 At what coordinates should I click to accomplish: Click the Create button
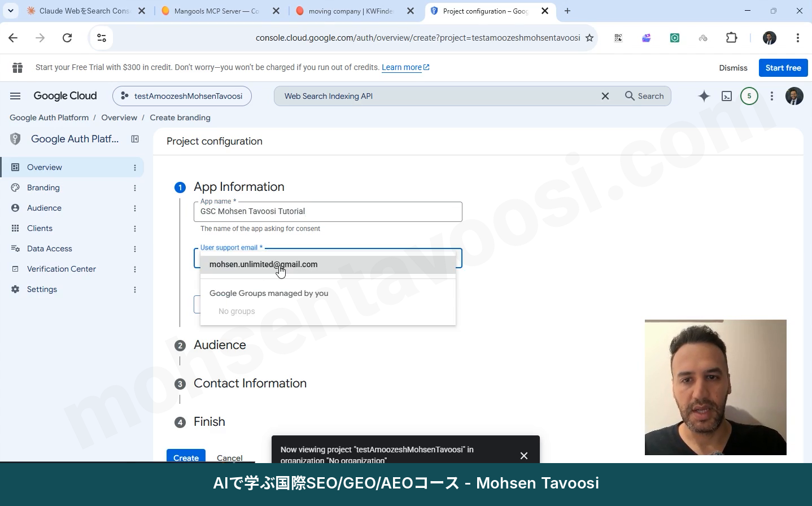coord(186,456)
